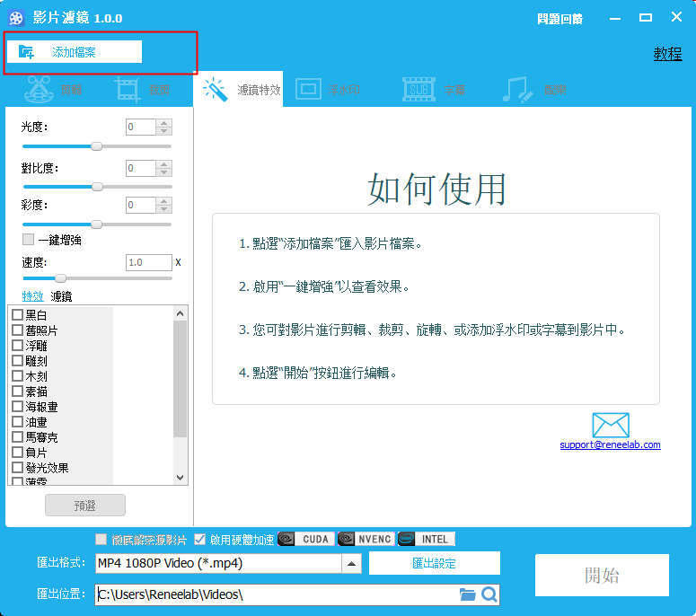Viewport: 696px width, 616px height.
Task: Check the 素描 effect checkbox
Action: [x=18, y=392]
